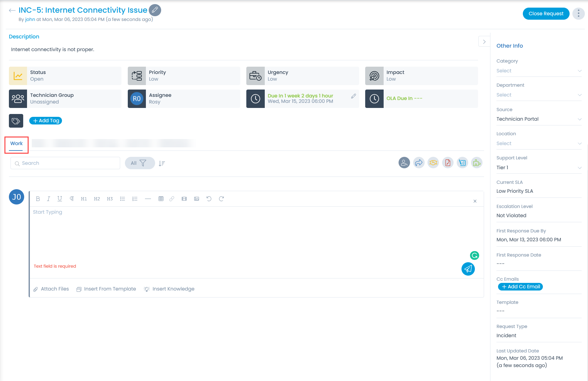The height and width of the screenshot is (381, 588).
Task: Edit the due date with the pencil icon
Action: click(353, 96)
